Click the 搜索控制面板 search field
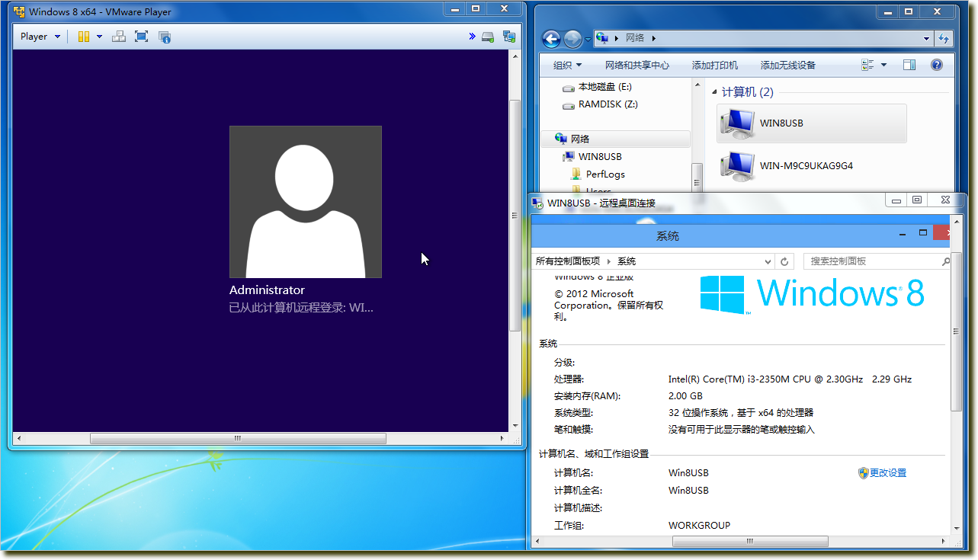Viewport: 978px width, 560px height. [877, 261]
